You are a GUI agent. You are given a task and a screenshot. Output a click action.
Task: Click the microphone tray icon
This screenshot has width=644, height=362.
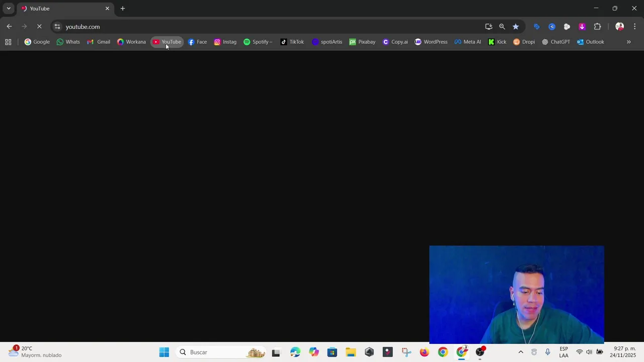[x=547, y=352]
